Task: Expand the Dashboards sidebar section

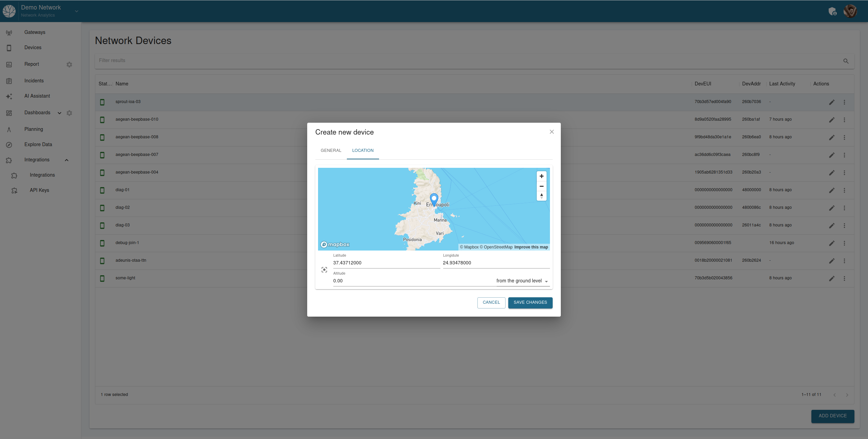Action: (x=59, y=113)
